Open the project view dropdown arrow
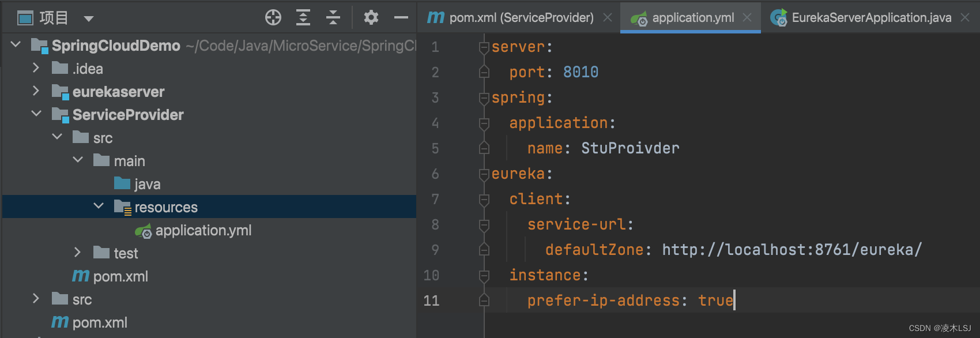 tap(89, 18)
